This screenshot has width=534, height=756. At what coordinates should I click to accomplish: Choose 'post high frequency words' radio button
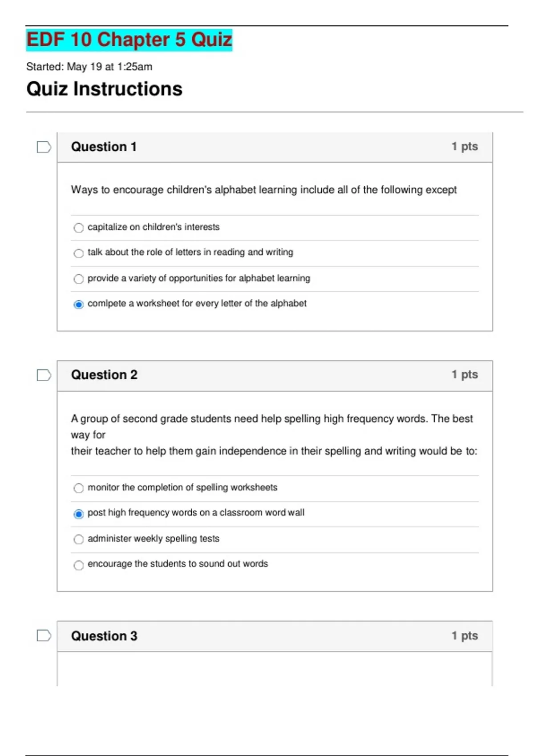[x=79, y=514]
